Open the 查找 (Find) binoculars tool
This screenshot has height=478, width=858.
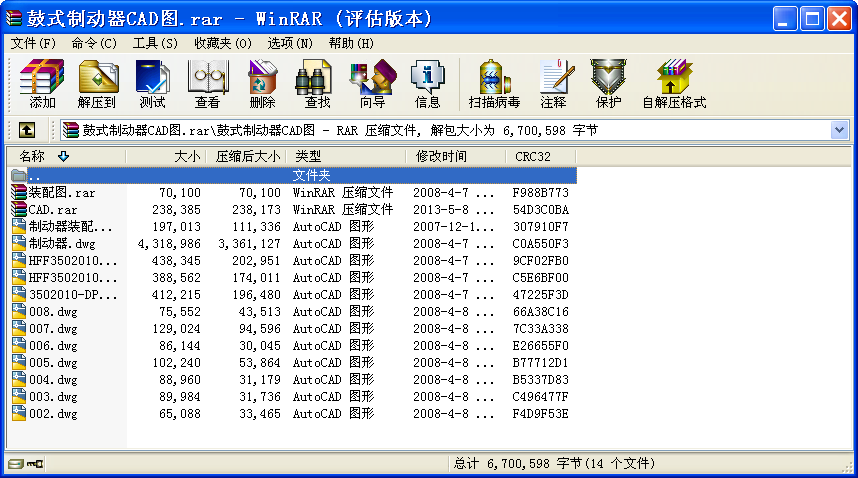pyautogui.click(x=317, y=84)
